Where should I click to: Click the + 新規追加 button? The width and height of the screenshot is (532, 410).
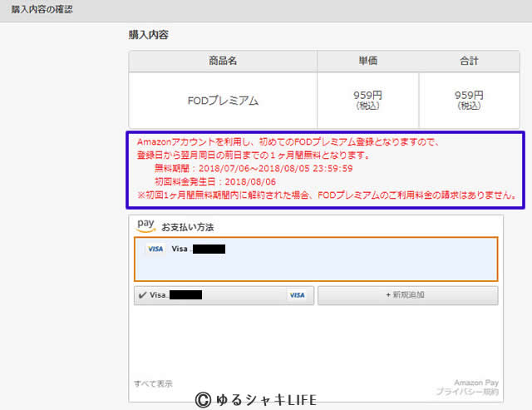408,295
